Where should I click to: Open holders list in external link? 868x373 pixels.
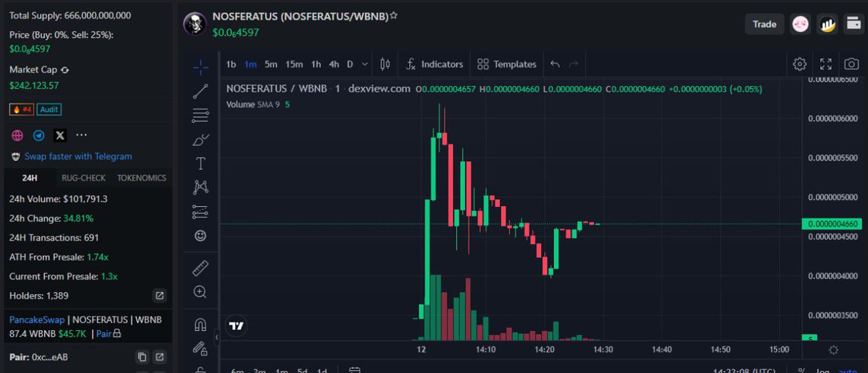tap(160, 296)
